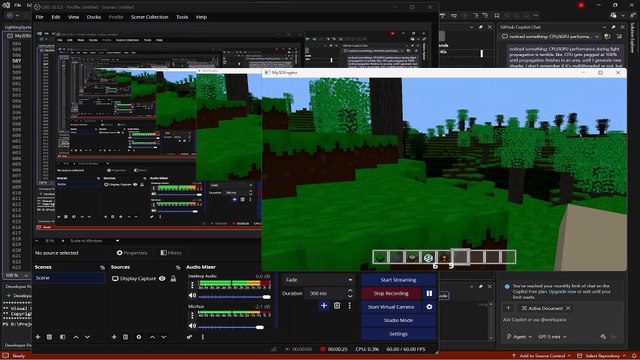Move scene up with the Scenes up arrow

pos(76,337)
